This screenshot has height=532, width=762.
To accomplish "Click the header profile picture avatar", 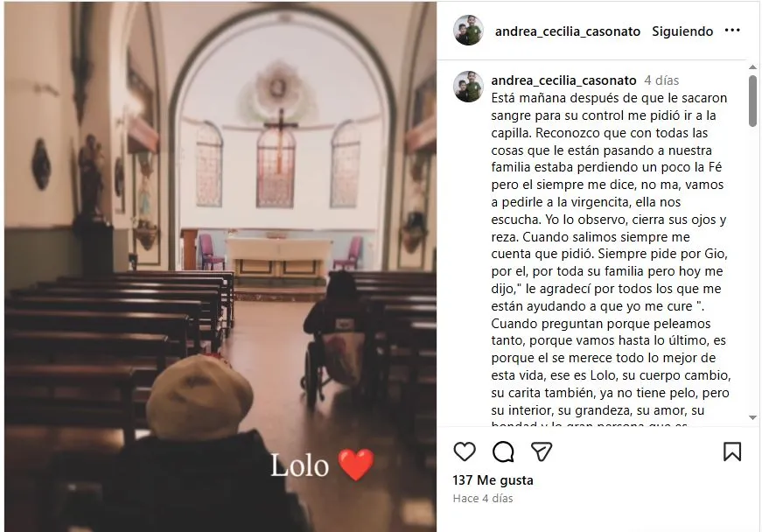I will click(x=468, y=31).
